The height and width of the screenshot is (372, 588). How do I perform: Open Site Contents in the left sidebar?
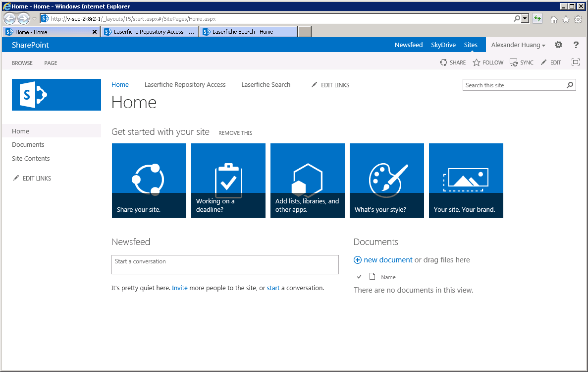pyautogui.click(x=31, y=158)
